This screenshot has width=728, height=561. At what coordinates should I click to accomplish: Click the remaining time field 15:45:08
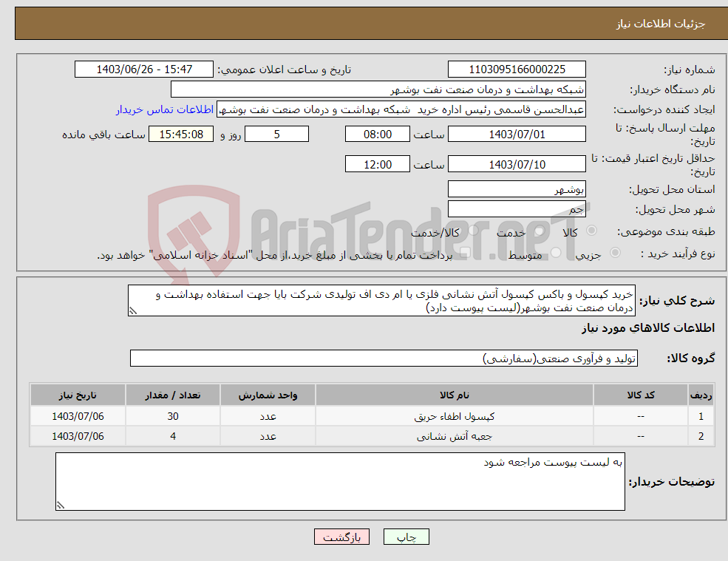[181, 135]
